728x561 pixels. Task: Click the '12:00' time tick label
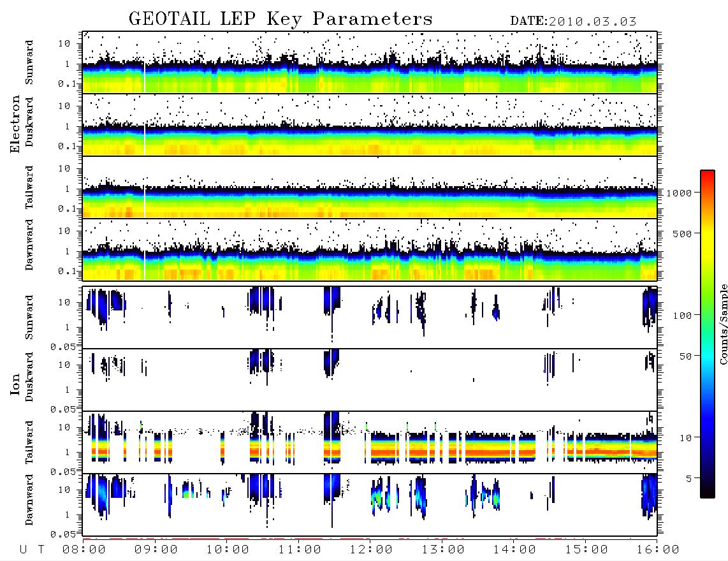point(371,550)
